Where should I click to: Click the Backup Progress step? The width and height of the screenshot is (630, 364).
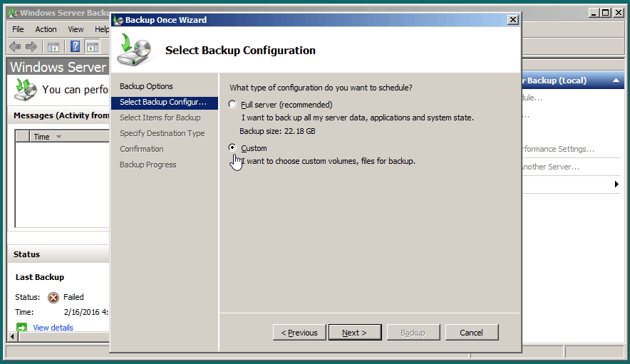[x=148, y=165]
